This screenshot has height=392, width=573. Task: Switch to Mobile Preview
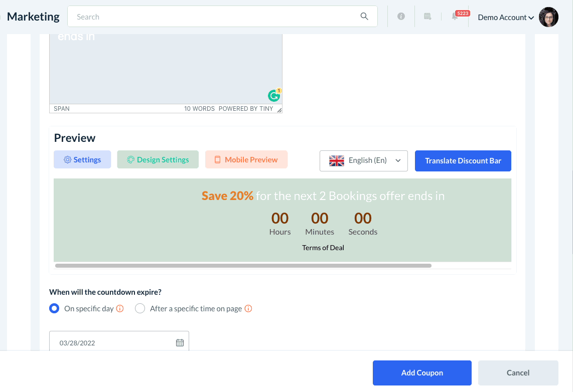246,160
